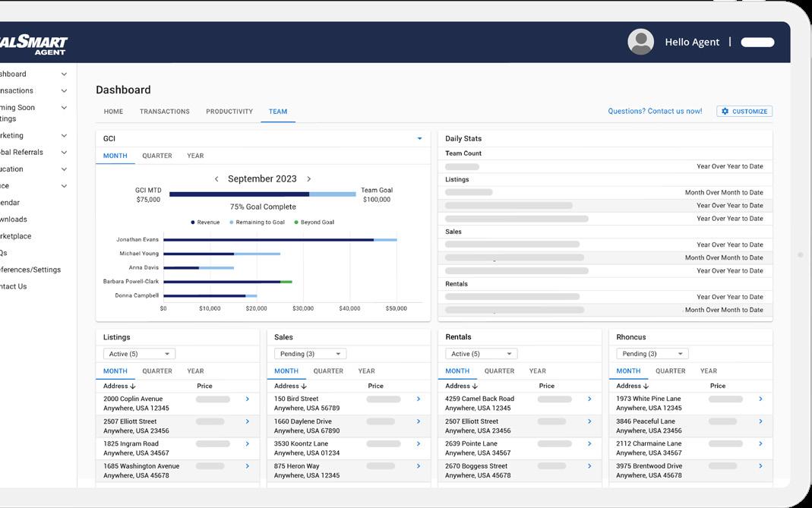Viewport: 812px width, 508px height.
Task: Click the user avatar icon
Action: click(x=640, y=42)
